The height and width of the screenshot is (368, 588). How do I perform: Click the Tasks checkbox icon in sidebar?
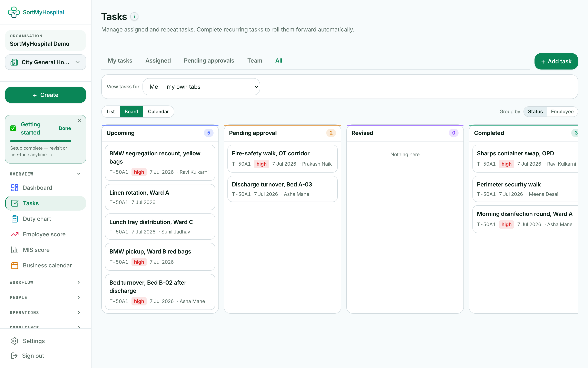point(14,203)
